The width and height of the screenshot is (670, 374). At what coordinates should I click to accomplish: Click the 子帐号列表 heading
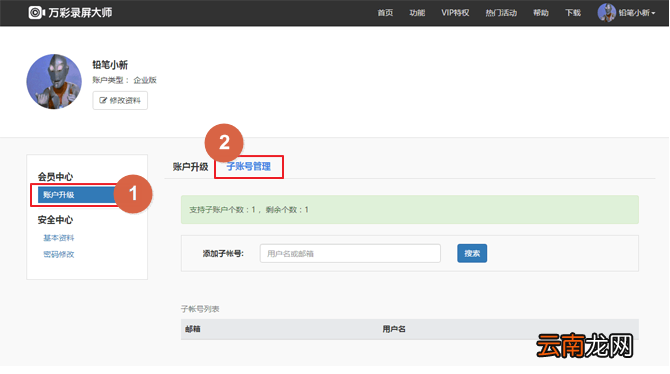(200, 309)
